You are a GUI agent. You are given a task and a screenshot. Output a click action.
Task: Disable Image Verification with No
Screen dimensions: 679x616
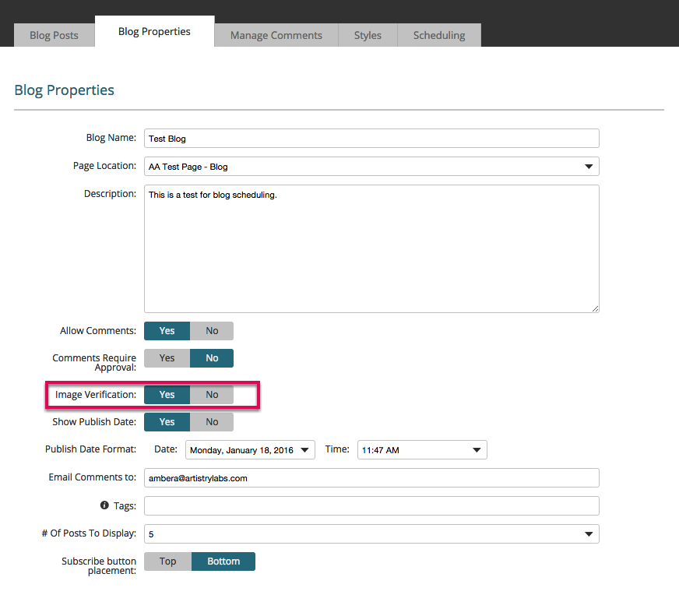pos(212,395)
